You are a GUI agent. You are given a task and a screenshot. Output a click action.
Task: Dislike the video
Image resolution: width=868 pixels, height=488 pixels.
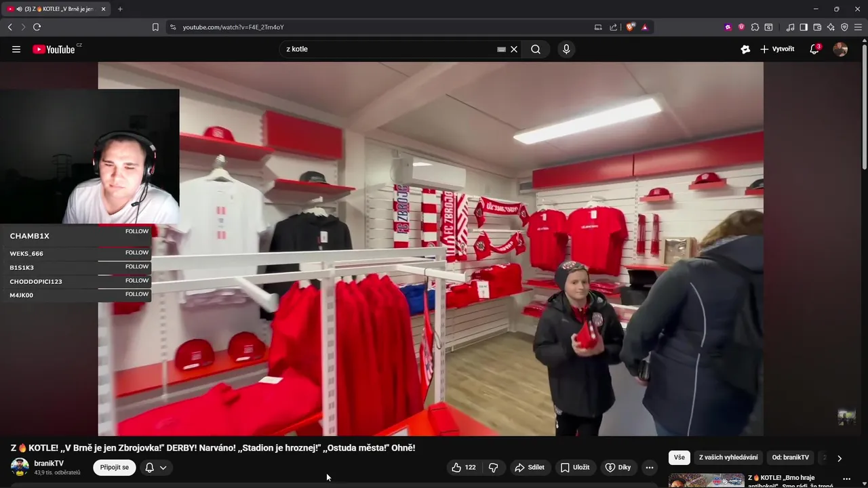pyautogui.click(x=494, y=467)
